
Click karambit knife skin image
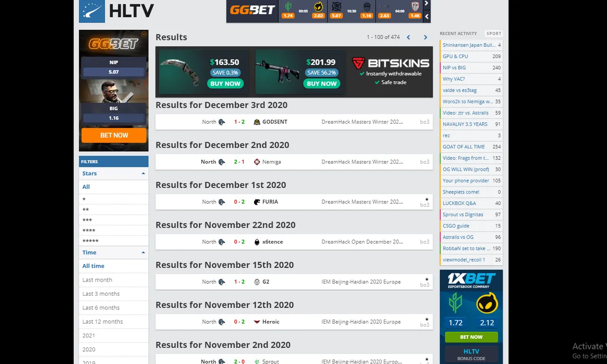[x=180, y=72]
